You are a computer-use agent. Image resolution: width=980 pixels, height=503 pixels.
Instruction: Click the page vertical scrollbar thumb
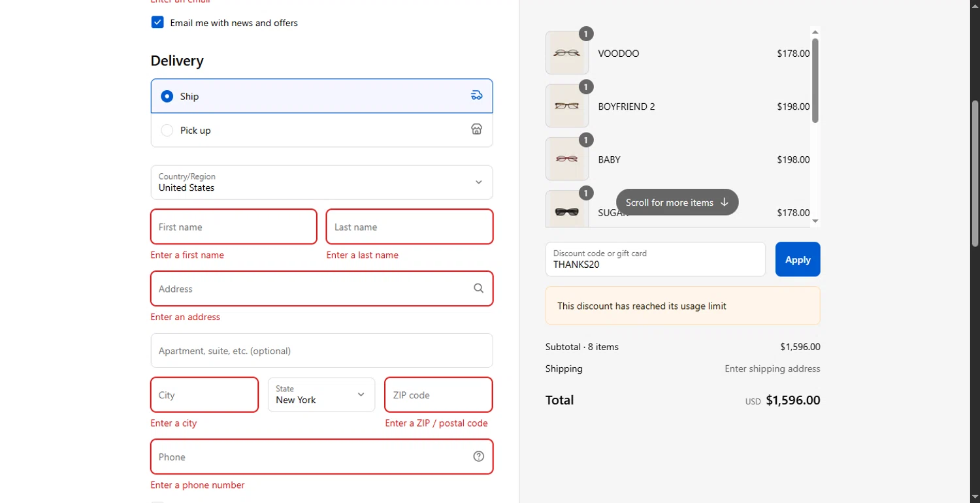(975, 173)
